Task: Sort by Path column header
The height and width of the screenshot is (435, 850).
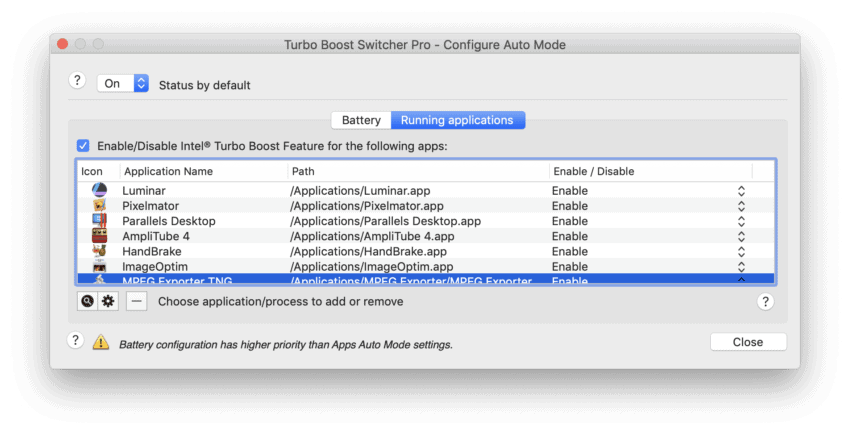Action: [418, 171]
